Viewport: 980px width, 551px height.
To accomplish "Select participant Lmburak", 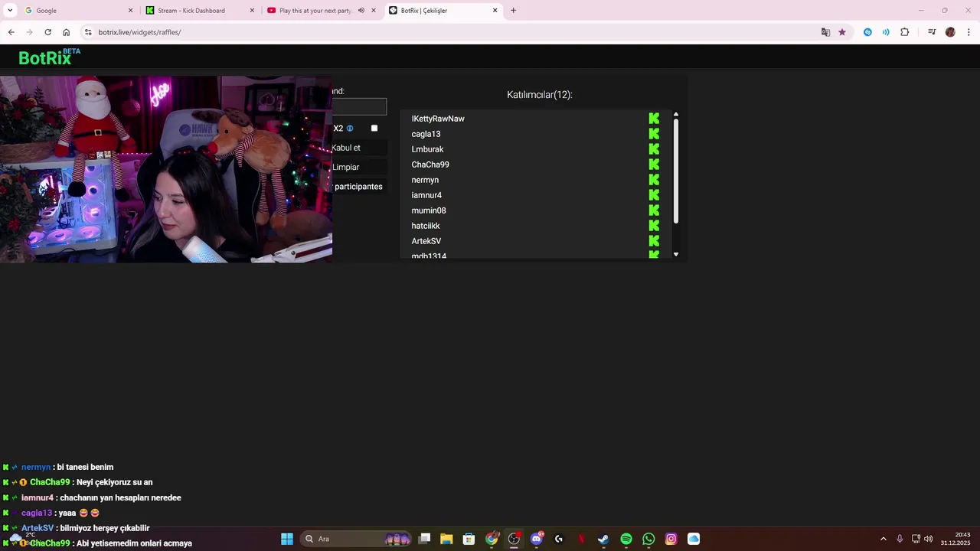I will coord(427,149).
